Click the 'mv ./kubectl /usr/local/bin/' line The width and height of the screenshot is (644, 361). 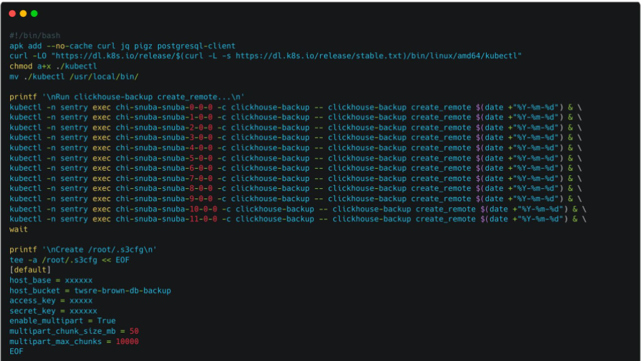coord(74,77)
